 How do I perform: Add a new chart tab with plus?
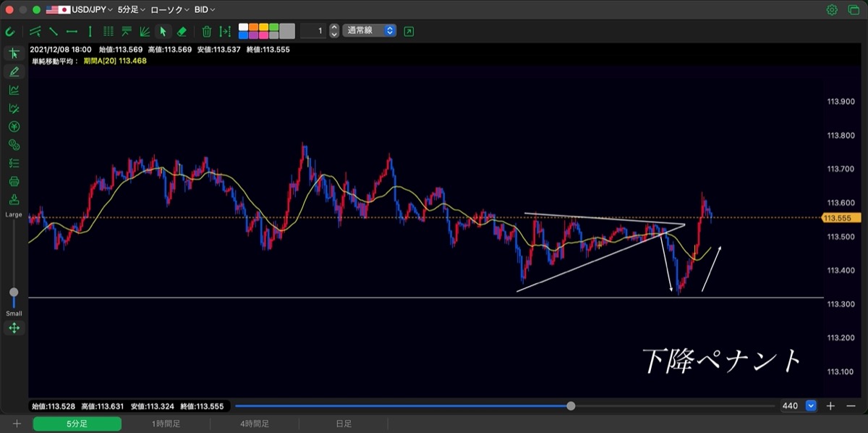pyautogui.click(x=17, y=424)
